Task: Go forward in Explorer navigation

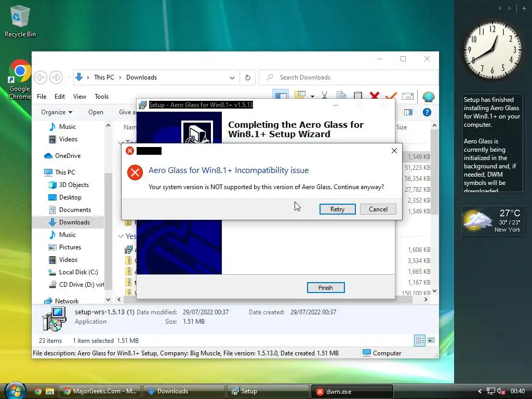Action: pos(56,77)
